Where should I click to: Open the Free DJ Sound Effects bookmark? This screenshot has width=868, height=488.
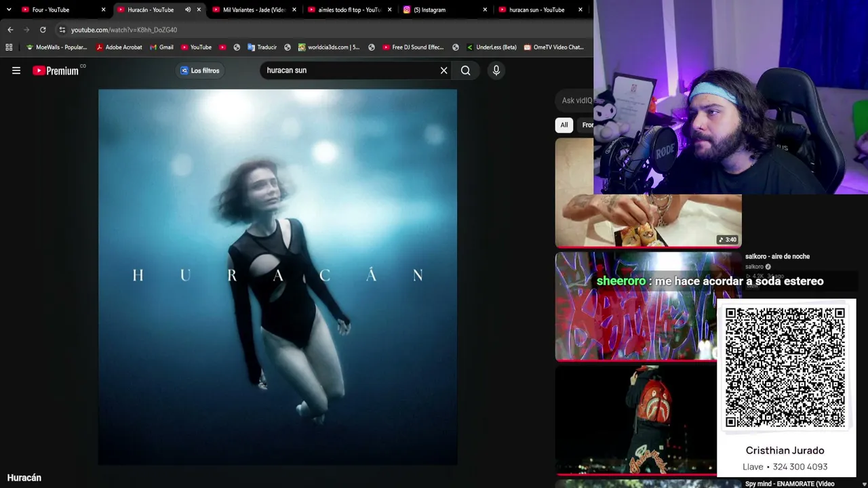[413, 47]
